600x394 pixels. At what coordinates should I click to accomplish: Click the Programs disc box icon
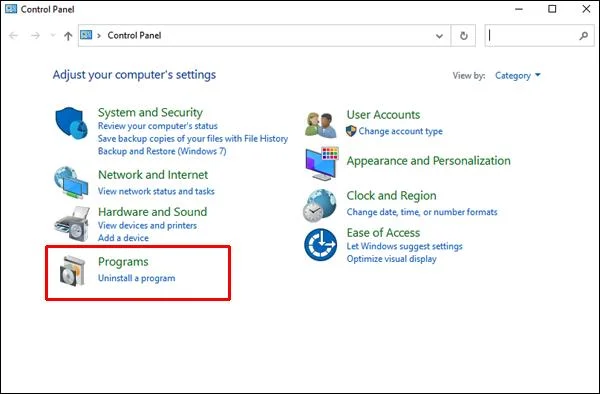pos(72,270)
